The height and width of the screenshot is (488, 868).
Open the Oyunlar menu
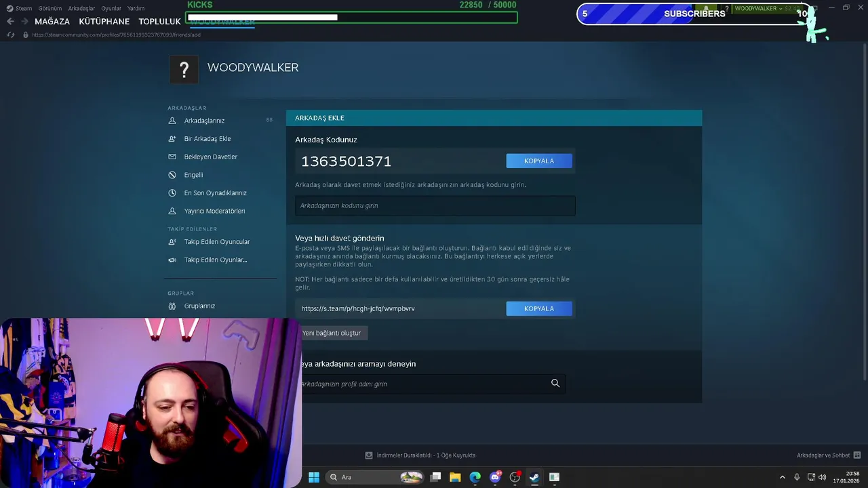point(111,8)
